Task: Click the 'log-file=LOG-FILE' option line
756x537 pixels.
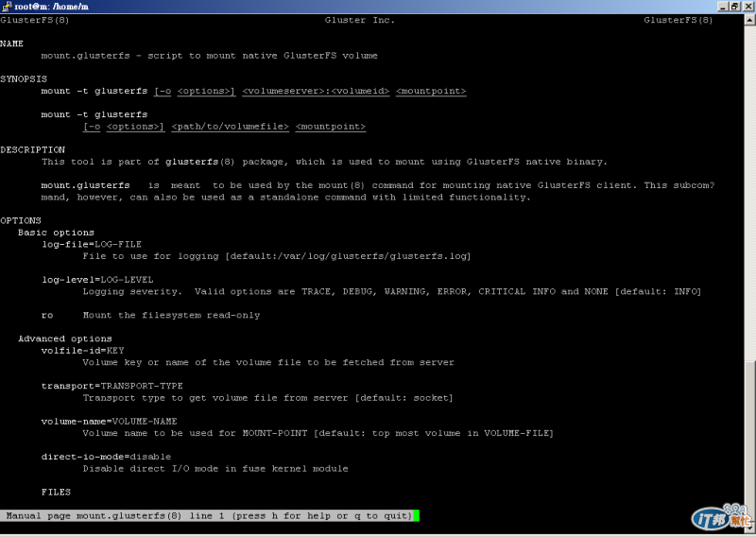Action: click(92, 244)
